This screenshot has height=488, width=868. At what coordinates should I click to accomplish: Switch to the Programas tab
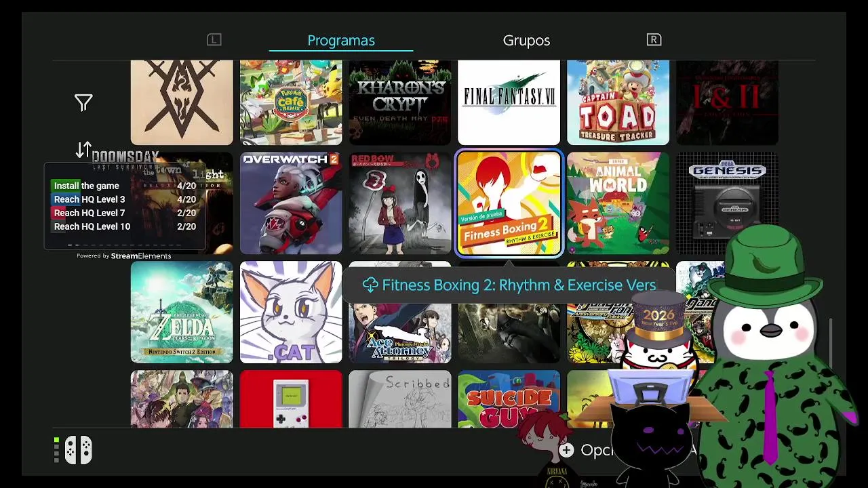[341, 41]
